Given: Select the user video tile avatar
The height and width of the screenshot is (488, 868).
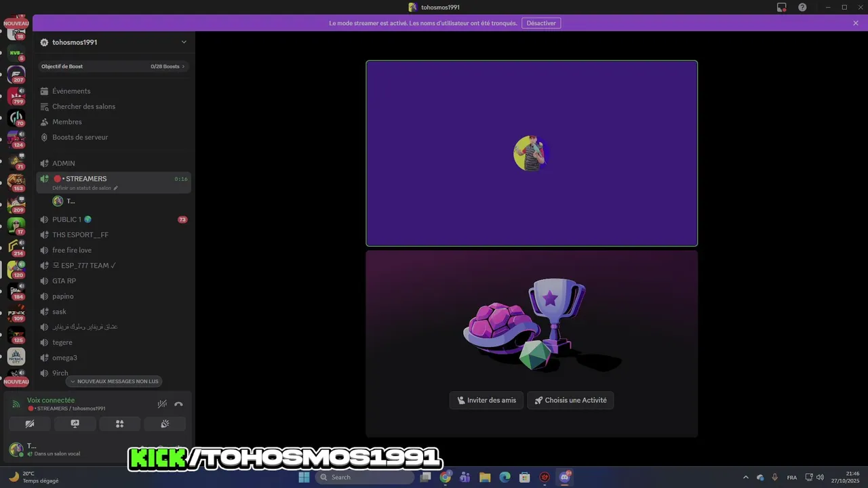Looking at the screenshot, I should pos(531,153).
